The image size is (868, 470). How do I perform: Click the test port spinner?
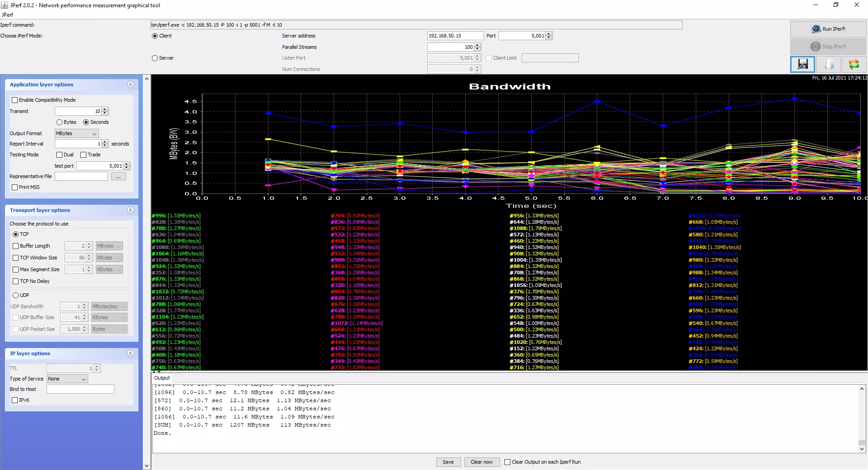tap(103, 166)
